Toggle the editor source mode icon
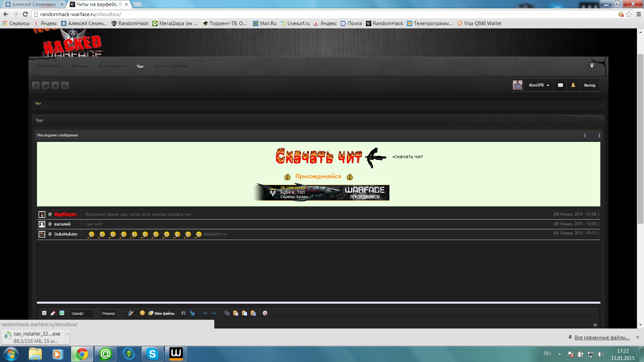This screenshot has height=362, width=644. click(x=44, y=313)
